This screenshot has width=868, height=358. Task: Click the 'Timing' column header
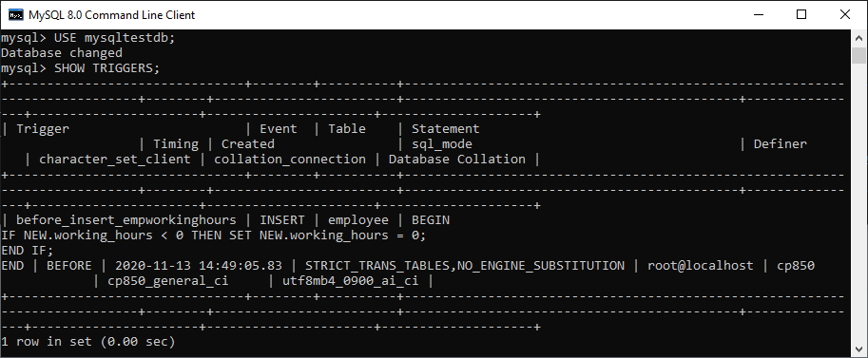[176, 143]
